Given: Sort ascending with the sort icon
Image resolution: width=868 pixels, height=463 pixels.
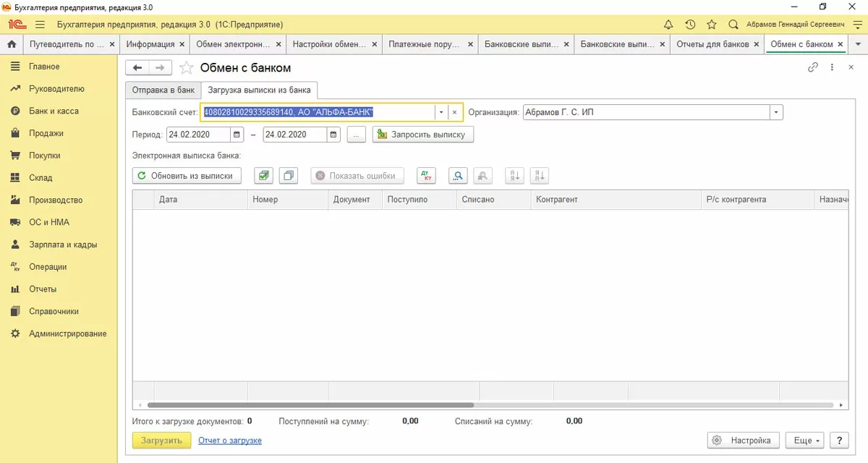Looking at the screenshot, I should pyautogui.click(x=514, y=176).
